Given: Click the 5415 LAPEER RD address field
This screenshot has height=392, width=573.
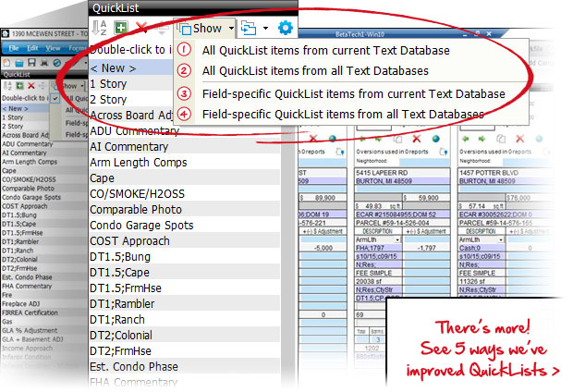Looking at the screenshot, I should point(402,173).
